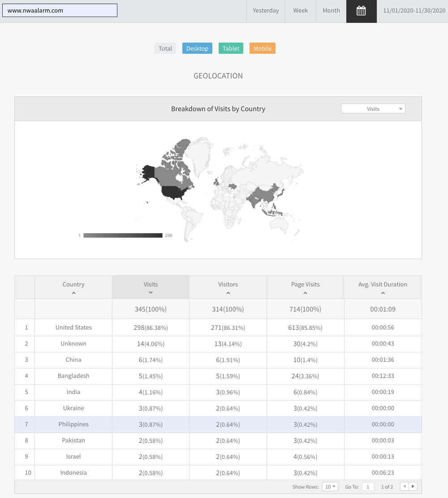Open the Visits metric dropdown

tap(373, 108)
